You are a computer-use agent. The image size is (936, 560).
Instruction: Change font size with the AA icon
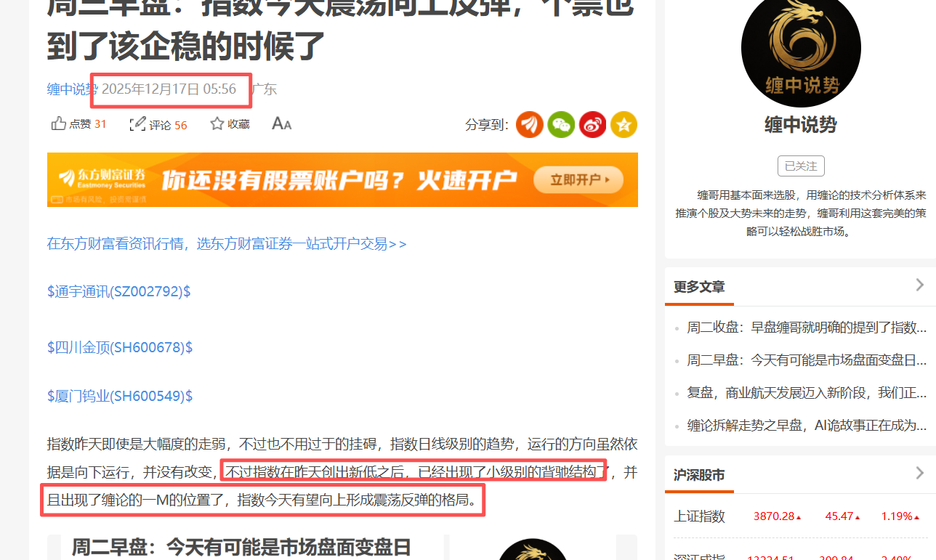(x=281, y=124)
